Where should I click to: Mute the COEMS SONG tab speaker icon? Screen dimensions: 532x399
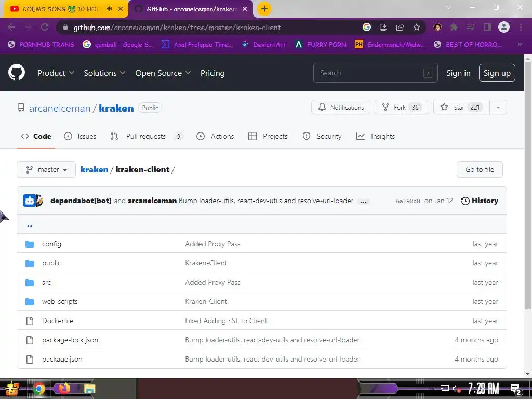pyautogui.click(x=109, y=9)
